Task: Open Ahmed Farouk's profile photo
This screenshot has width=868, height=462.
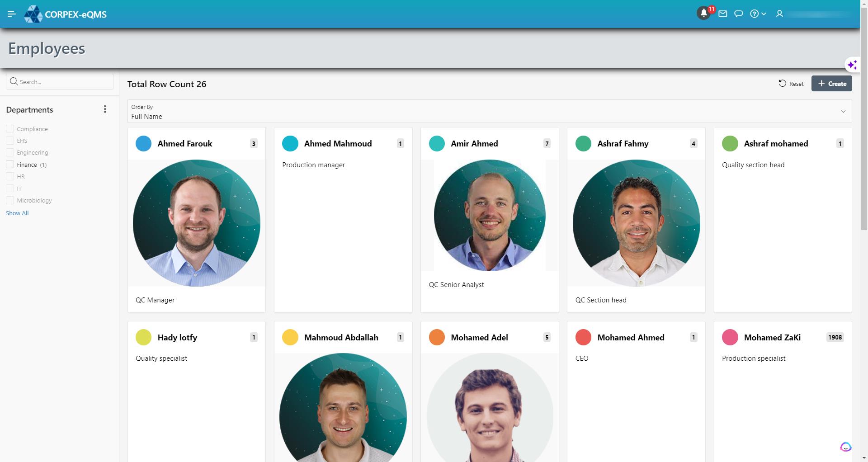Action: [x=197, y=223]
